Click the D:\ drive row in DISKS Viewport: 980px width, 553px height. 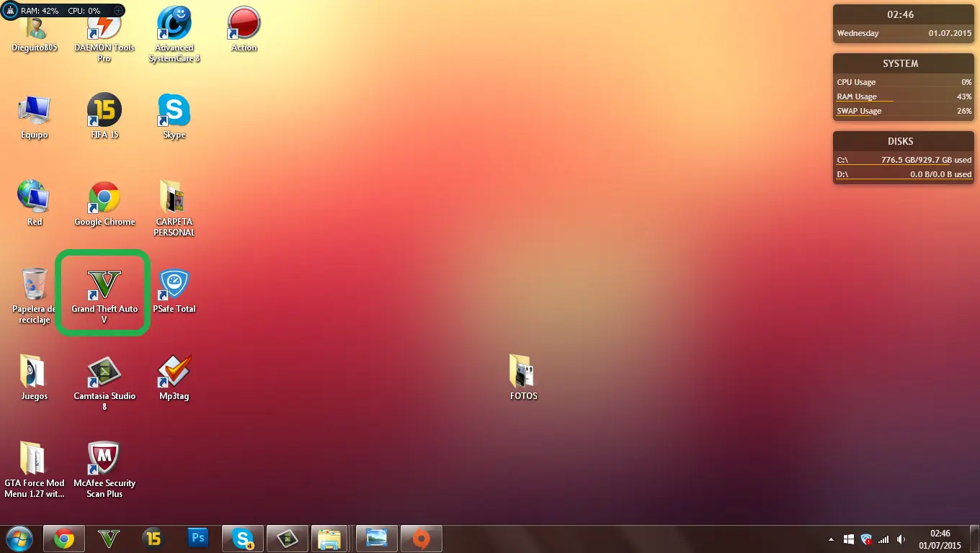tap(904, 174)
